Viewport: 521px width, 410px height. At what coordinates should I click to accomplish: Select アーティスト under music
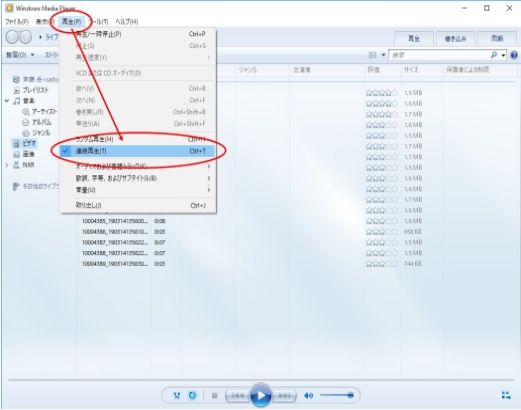point(39,111)
